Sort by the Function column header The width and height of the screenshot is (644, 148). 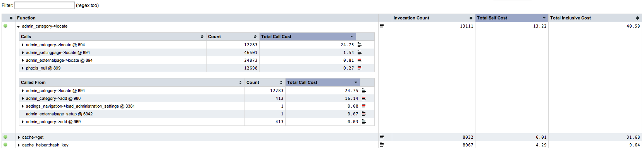[x=197, y=18]
